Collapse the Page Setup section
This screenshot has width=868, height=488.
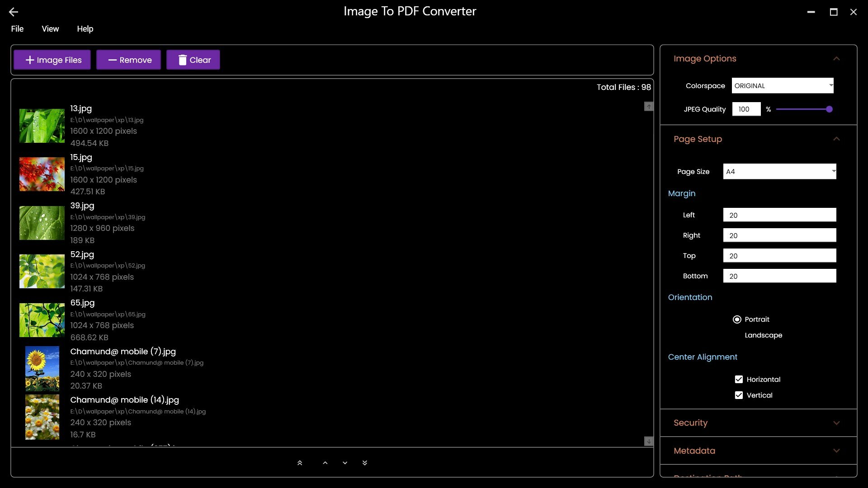[x=836, y=139]
